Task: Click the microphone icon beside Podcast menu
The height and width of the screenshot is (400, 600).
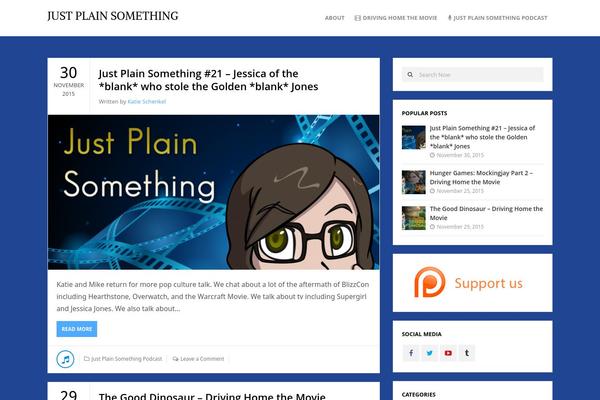Action: pyautogui.click(x=450, y=18)
